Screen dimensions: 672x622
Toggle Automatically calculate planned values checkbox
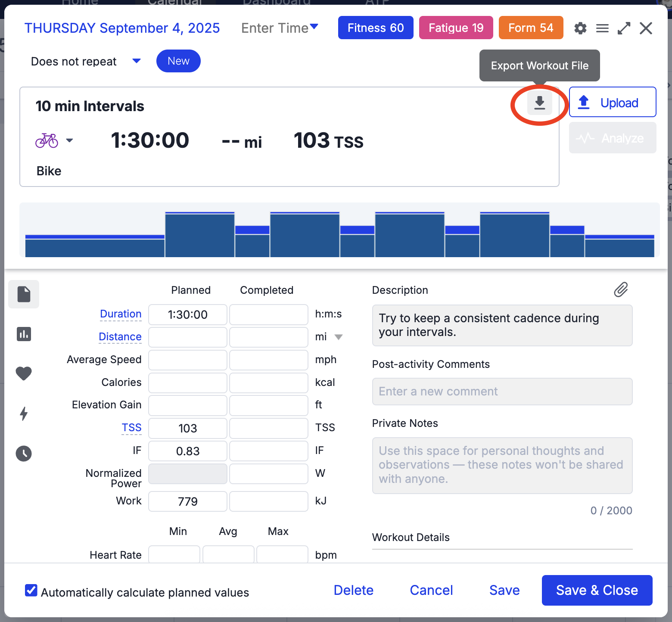click(31, 590)
